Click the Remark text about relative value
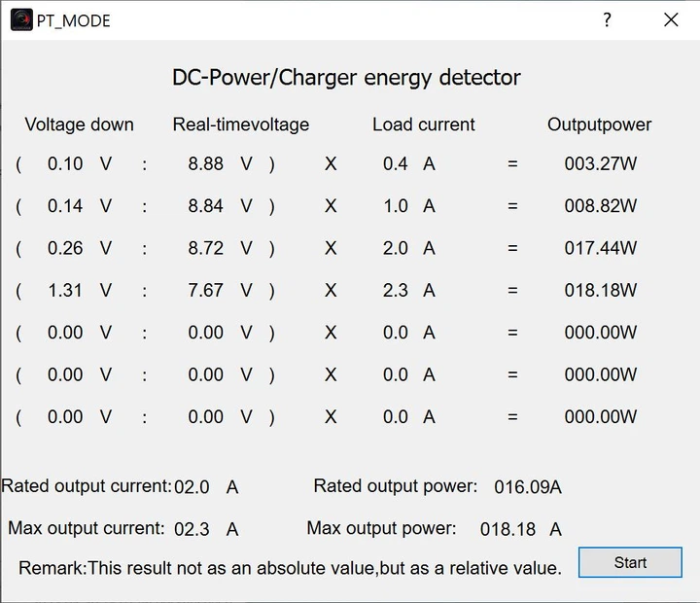The width and height of the screenshot is (700, 603). point(290,568)
